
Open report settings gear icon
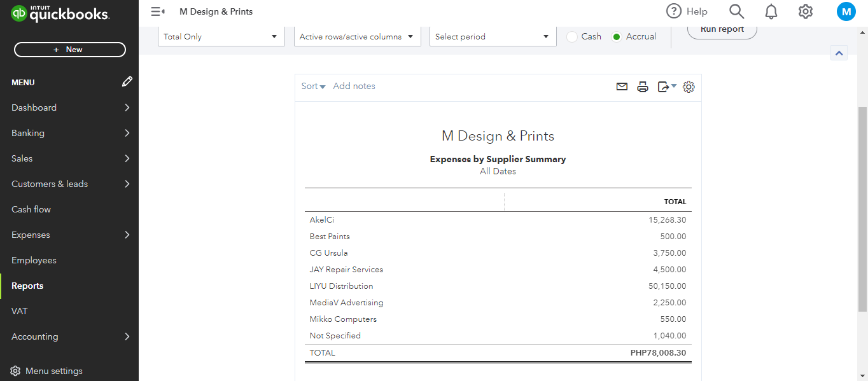click(x=689, y=87)
